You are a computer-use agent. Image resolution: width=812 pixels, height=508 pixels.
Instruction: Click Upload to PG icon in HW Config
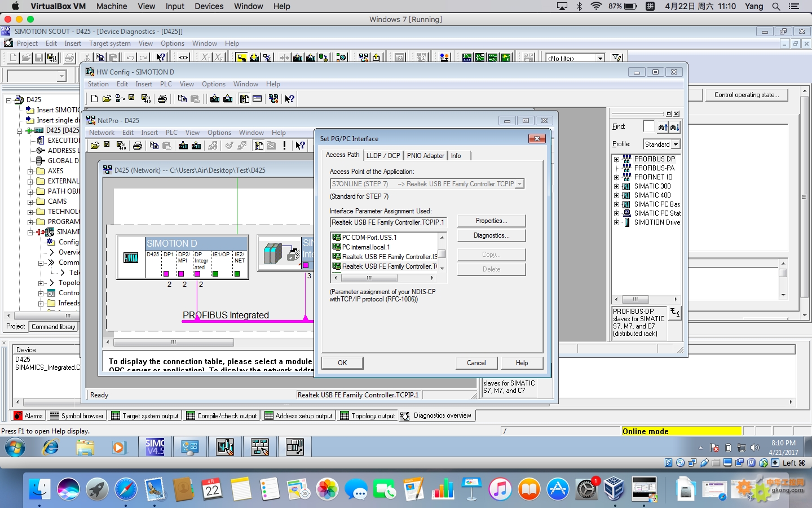coord(228,99)
